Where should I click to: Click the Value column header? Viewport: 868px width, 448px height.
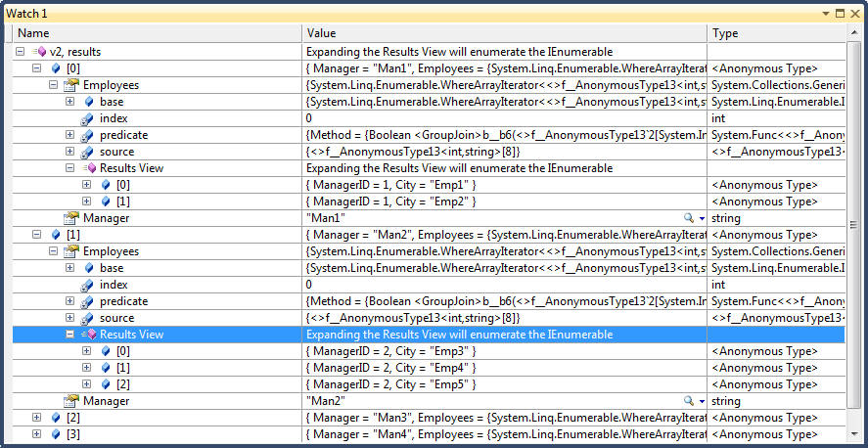(504, 33)
